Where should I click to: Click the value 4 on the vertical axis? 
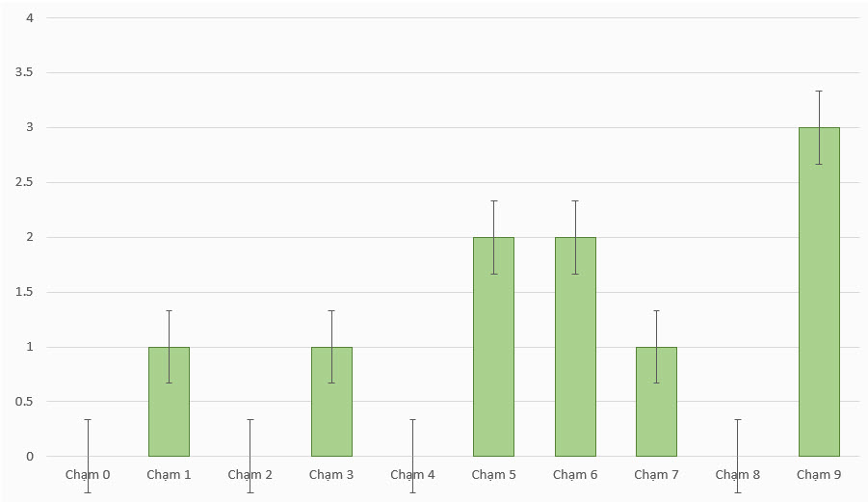click(x=30, y=17)
